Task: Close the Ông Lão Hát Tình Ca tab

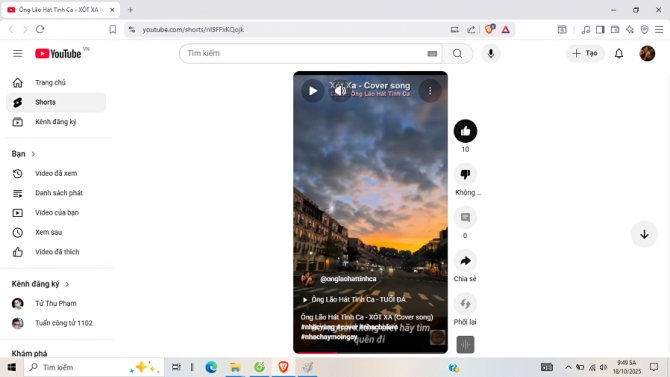Action: (112, 9)
